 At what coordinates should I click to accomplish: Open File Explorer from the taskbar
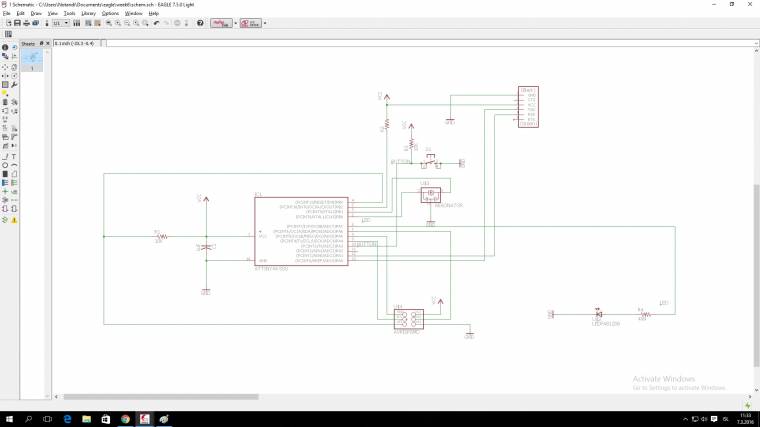click(86, 419)
